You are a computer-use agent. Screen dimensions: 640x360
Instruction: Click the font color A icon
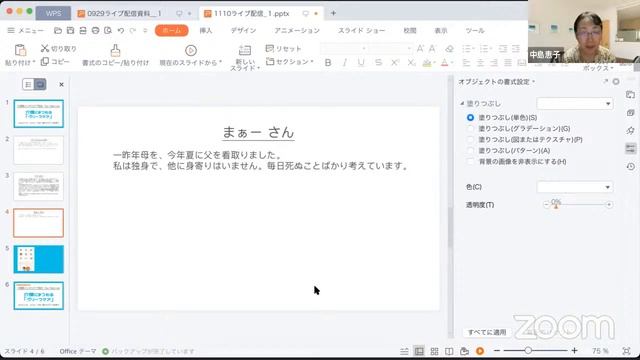coord(445,62)
